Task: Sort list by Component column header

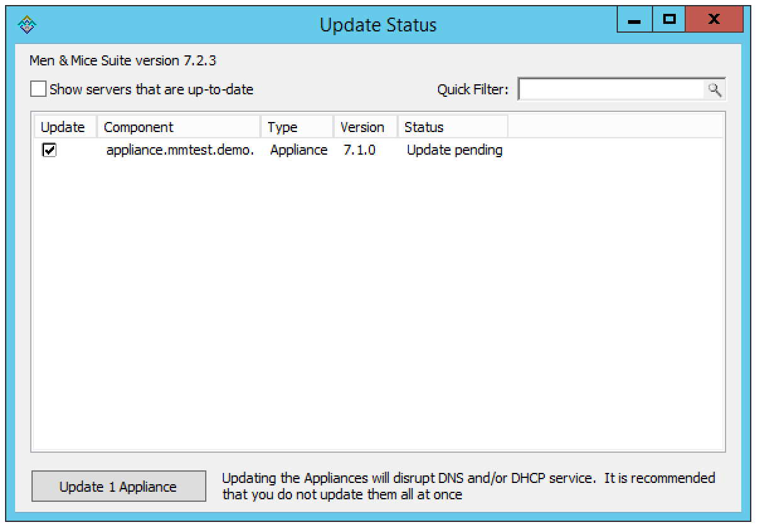Action: (178, 127)
